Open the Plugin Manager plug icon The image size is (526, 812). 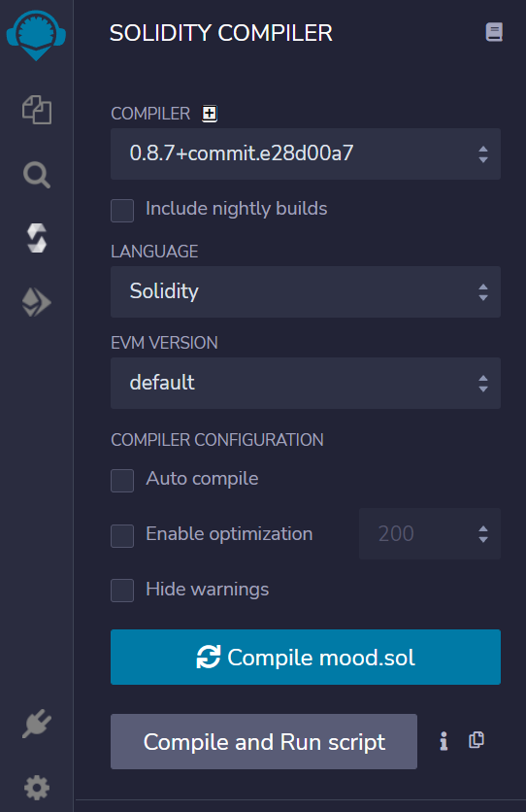click(37, 724)
